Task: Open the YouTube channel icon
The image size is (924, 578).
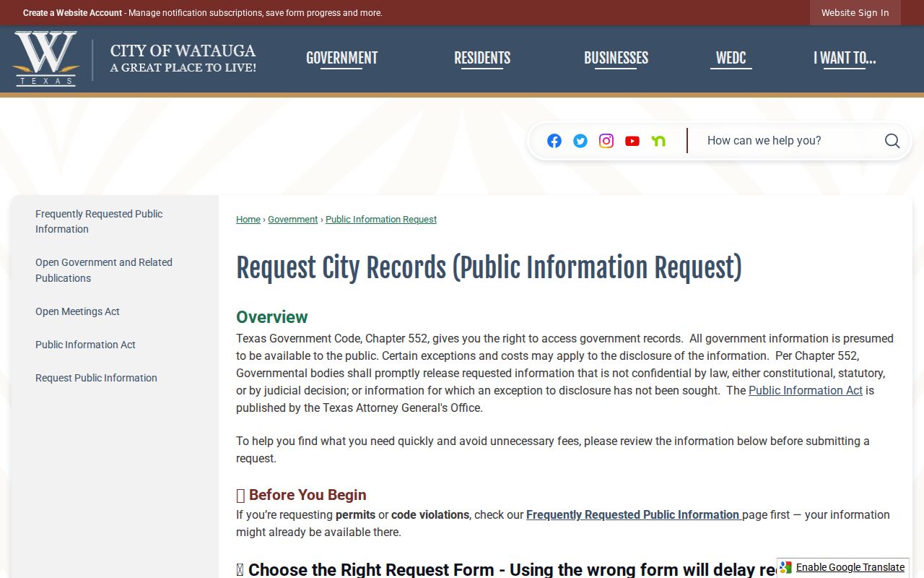Action: [632, 141]
